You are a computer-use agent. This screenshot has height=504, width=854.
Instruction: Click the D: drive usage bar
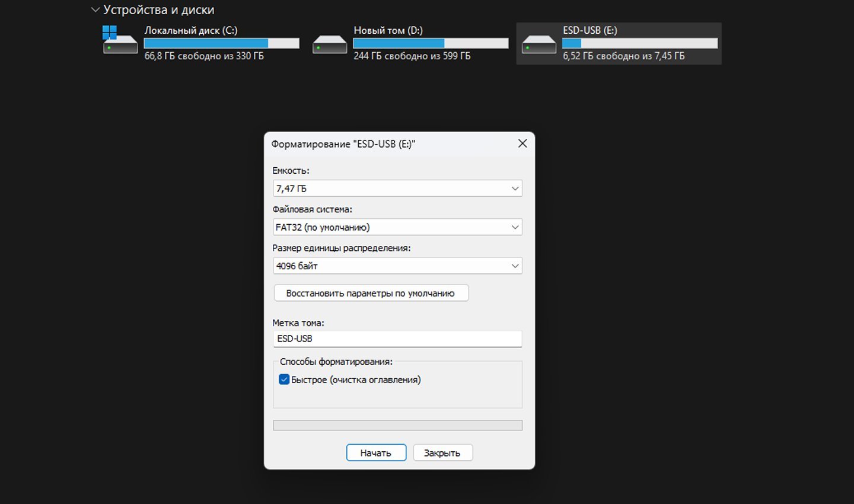[431, 43]
